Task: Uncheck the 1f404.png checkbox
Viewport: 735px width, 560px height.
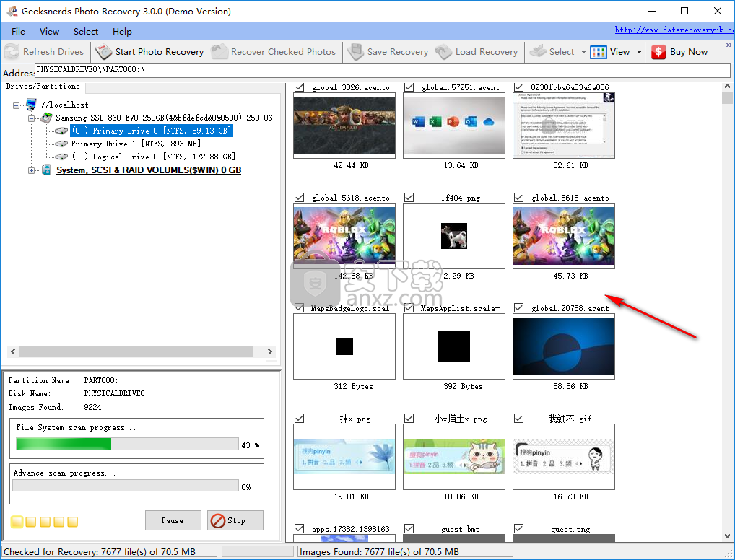Action: pyautogui.click(x=409, y=197)
